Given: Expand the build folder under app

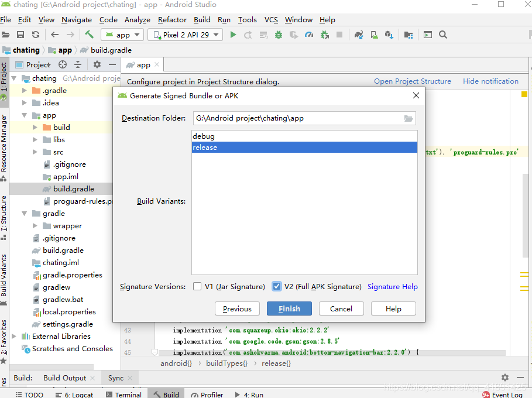Looking at the screenshot, I should [35, 127].
